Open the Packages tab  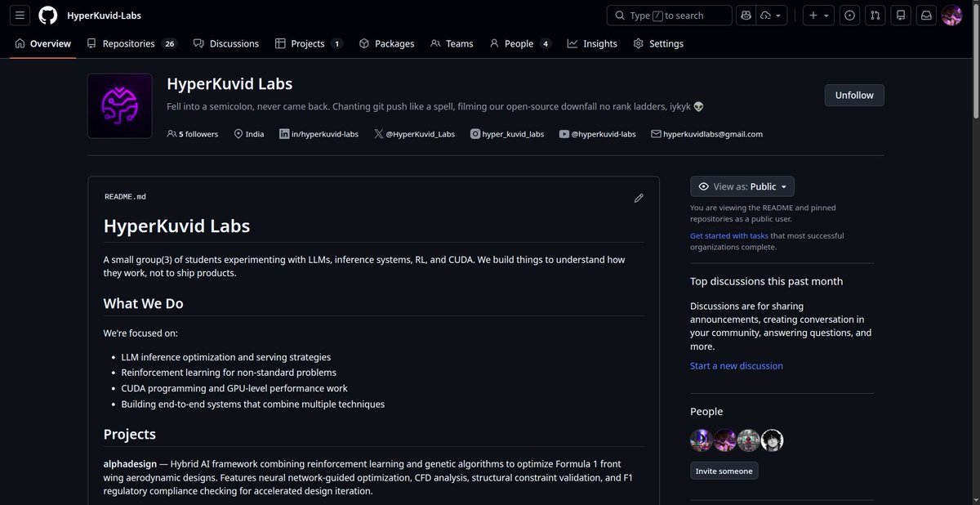pyautogui.click(x=386, y=43)
